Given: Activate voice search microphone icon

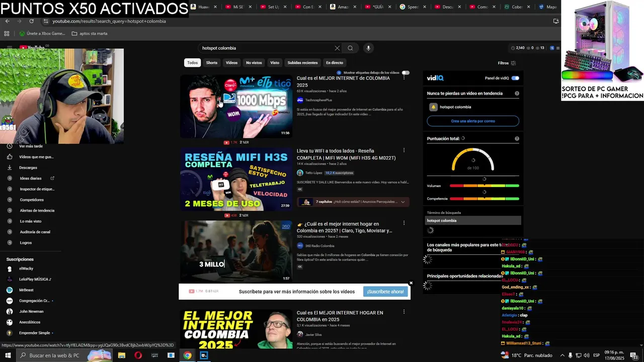Looking at the screenshot, I should 368,48.
